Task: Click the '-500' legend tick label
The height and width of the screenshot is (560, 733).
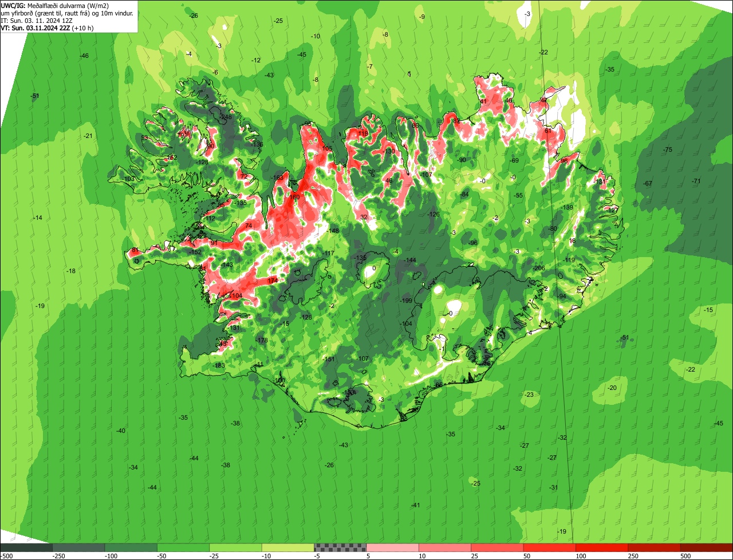Action: [x=6, y=556]
